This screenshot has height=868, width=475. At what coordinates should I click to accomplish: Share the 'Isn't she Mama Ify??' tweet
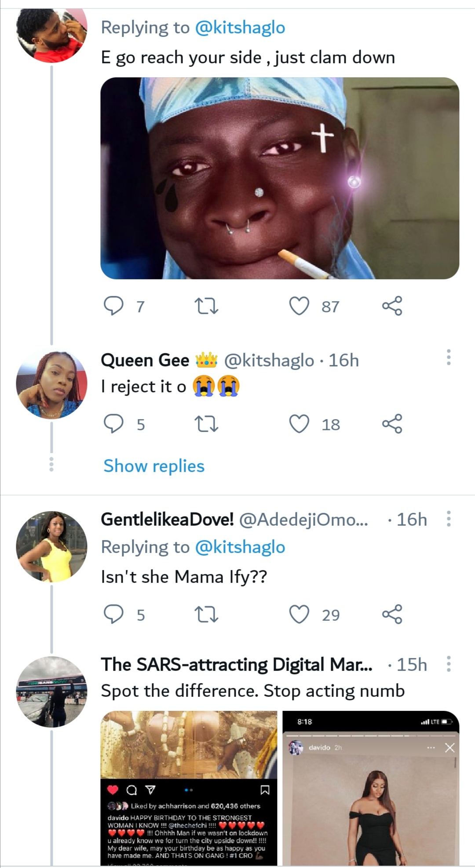(x=392, y=614)
